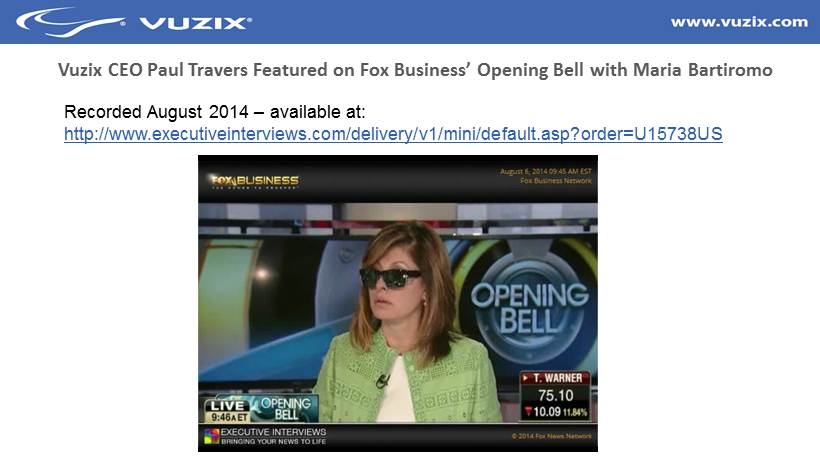
Task: Click the T. Warner stock ticker box
Action: pyautogui.click(x=555, y=396)
